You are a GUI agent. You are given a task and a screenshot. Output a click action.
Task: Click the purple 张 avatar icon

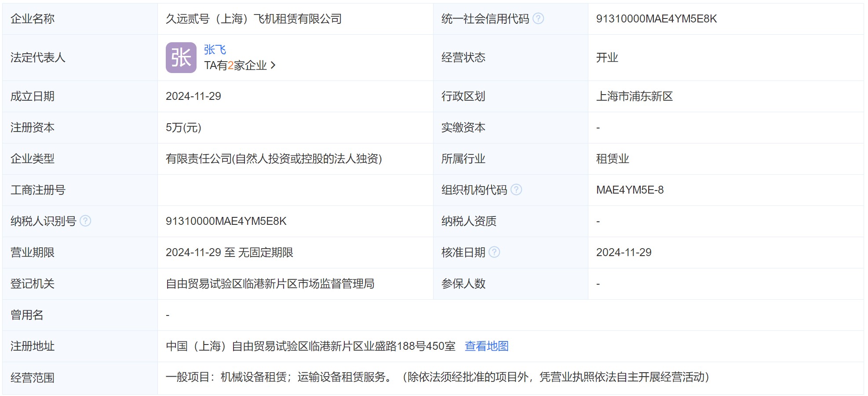coord(181,58)
